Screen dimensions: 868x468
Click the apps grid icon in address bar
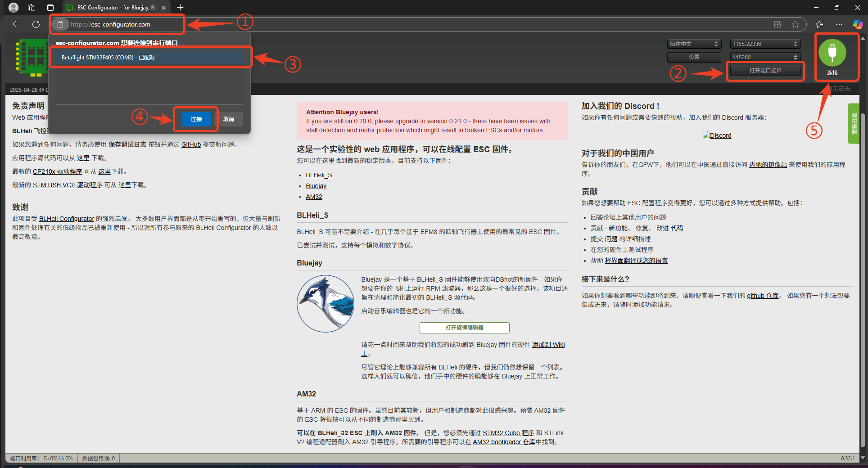(778, 24)
